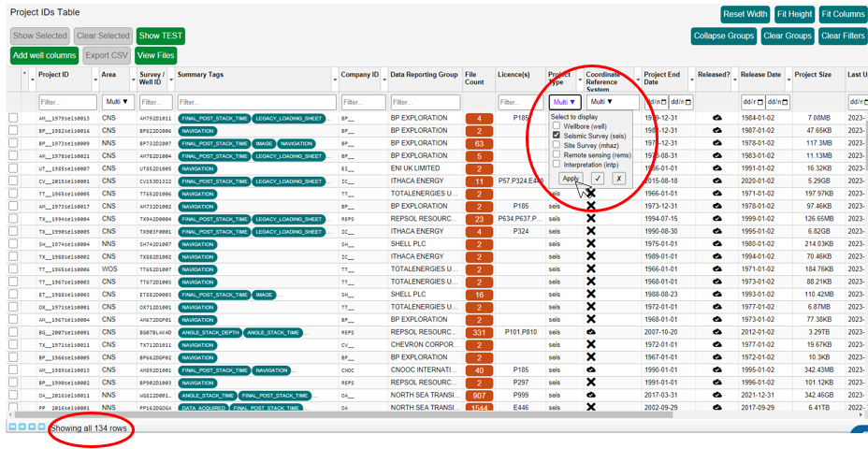Select the row checkbox for BP__1973seis0009

[x=13, y=143]
